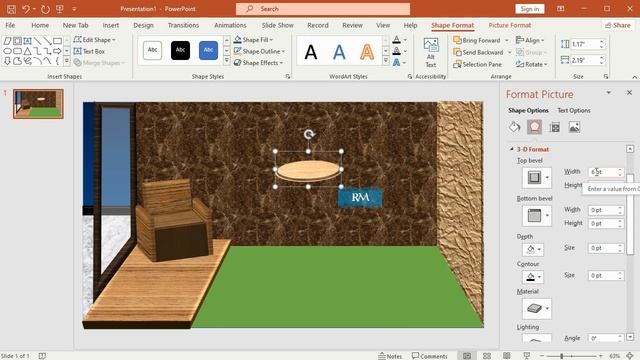Switch to Normal view in status bar

click(x=467, y=356)
